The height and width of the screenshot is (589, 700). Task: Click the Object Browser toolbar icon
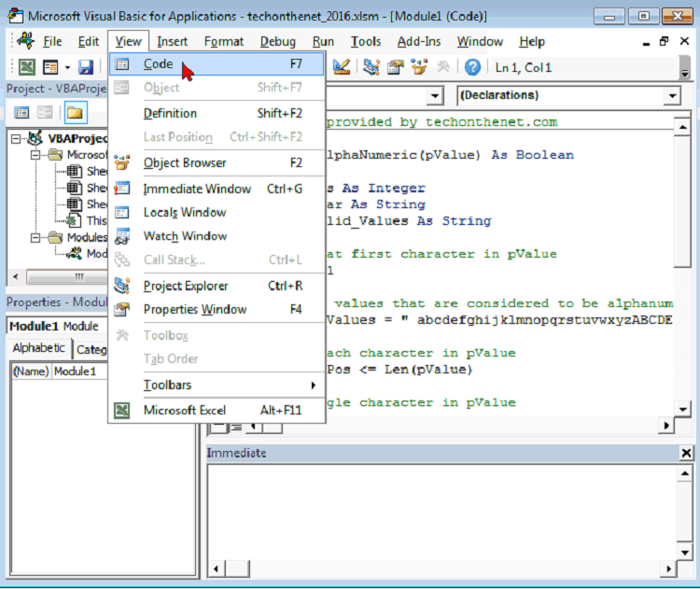419,67
